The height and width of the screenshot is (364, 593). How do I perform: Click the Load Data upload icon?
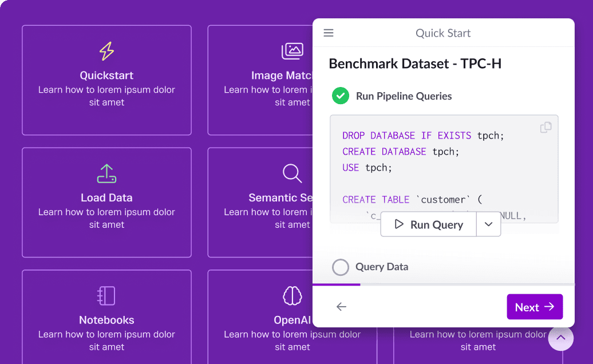[106, 173]
